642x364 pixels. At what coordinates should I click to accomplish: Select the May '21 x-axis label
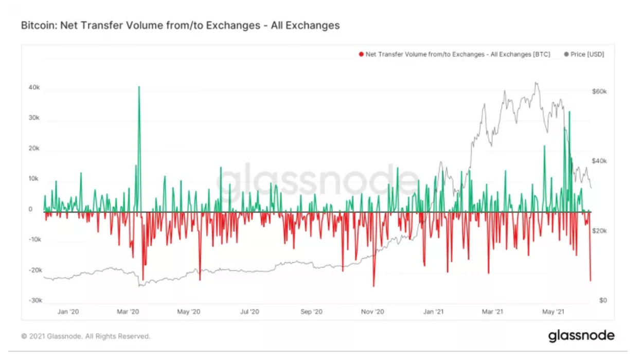(x=554, y=312)
